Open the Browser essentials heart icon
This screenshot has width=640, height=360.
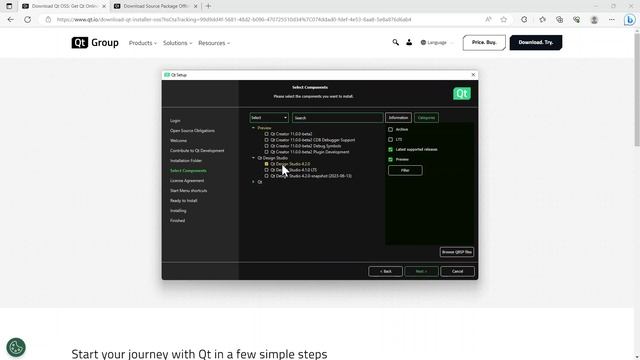(x=576, y=19)
